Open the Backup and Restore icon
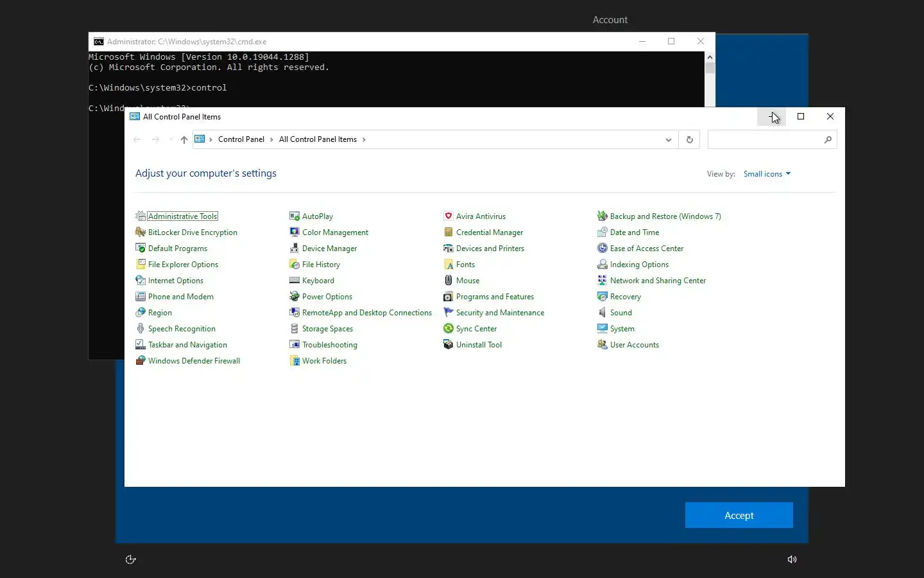 click(603, 216)
